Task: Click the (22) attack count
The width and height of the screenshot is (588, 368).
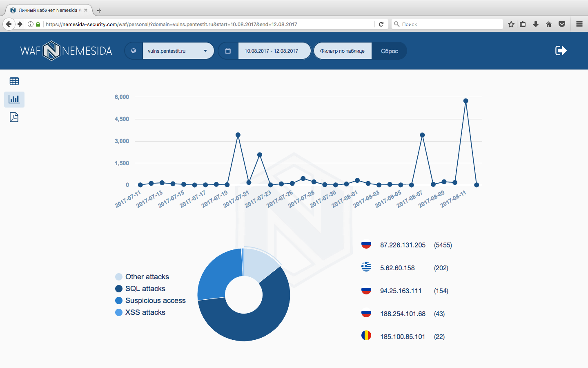Action: [x=439, y=337]
